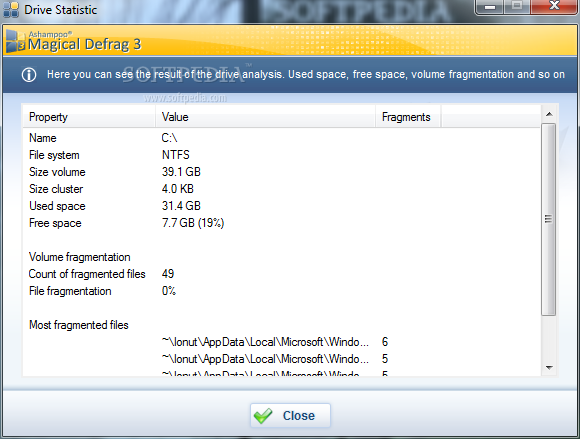The width and height of the screenshot is (580, 439).
Task: Click the NTFS value cell
Action: tap(176, 155)
